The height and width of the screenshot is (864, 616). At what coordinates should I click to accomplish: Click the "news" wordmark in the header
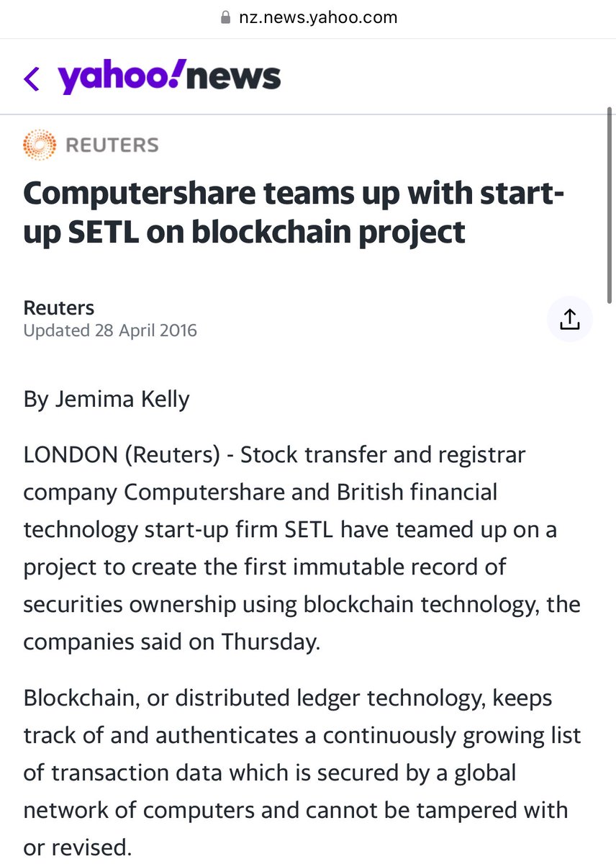click(233, 77)
